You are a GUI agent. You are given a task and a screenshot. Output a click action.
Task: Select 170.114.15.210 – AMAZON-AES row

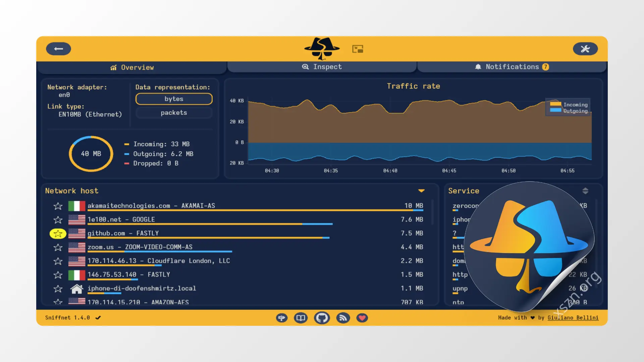point(238,301)
